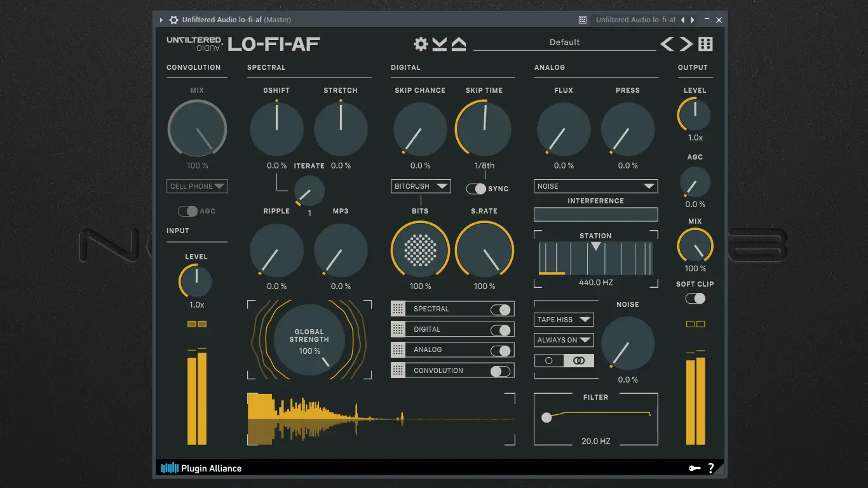Click the Default preset name field
This screenshot has height=488, width=868.
pyautogui.click(x=565, y=43)
